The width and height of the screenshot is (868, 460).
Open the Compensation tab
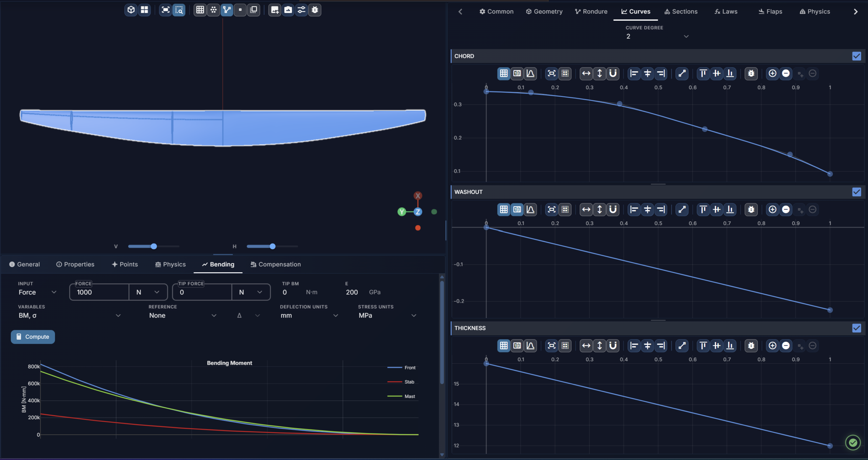pyautogui.click(x=275, y=264)
